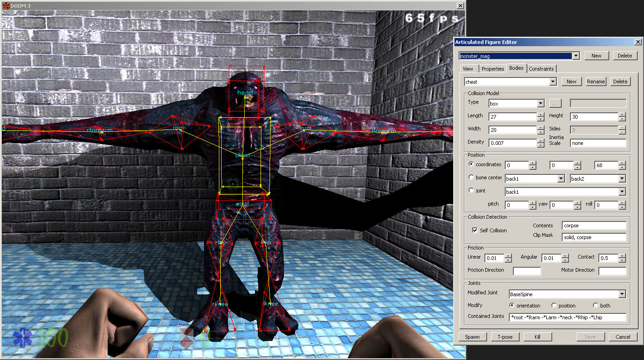Click the blue health cross icon
Screen dimensions: 644x360
tap(23, 338)
